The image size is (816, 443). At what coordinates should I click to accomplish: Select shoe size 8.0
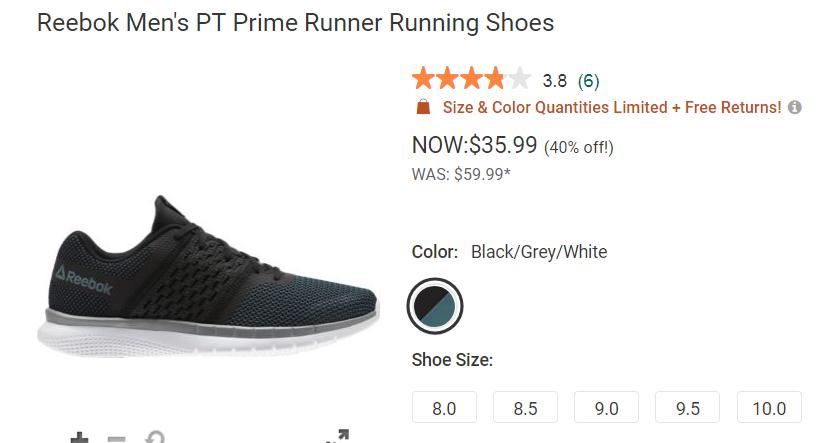click(x=444, y=408)
